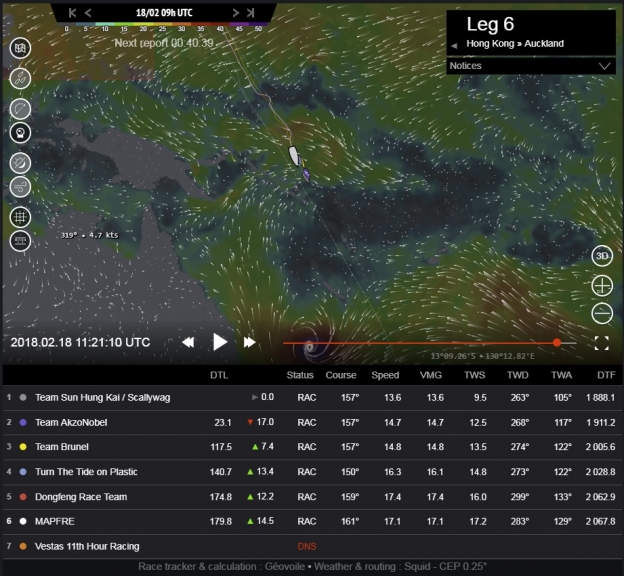Toggle the latitude/longitude grid icon
The width and height of the screenshot is (624, 576).
click(20, 217)
